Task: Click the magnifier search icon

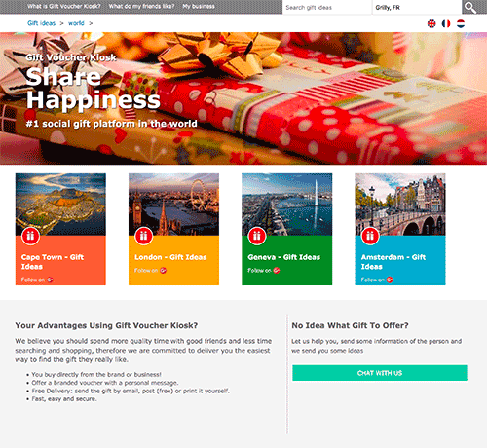Action: (x=469, y=7)
